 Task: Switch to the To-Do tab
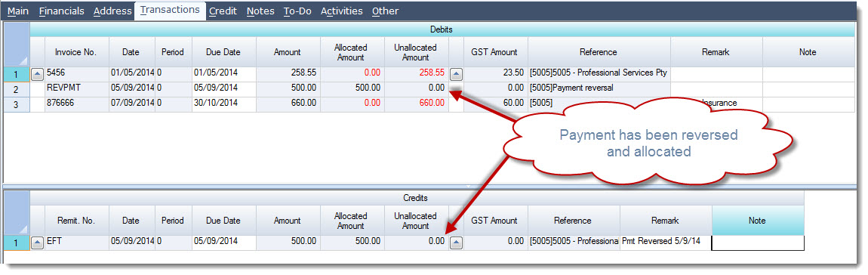(x=297, y=11)
